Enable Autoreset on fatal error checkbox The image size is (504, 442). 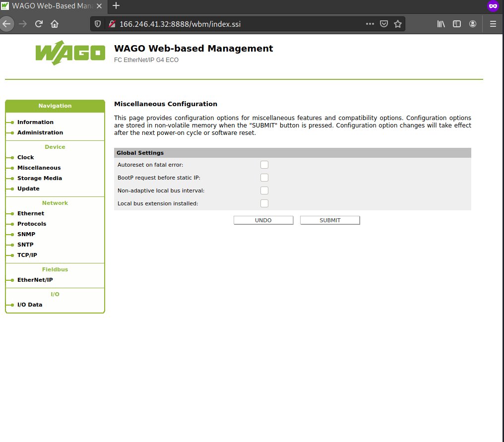click(264, 165)
